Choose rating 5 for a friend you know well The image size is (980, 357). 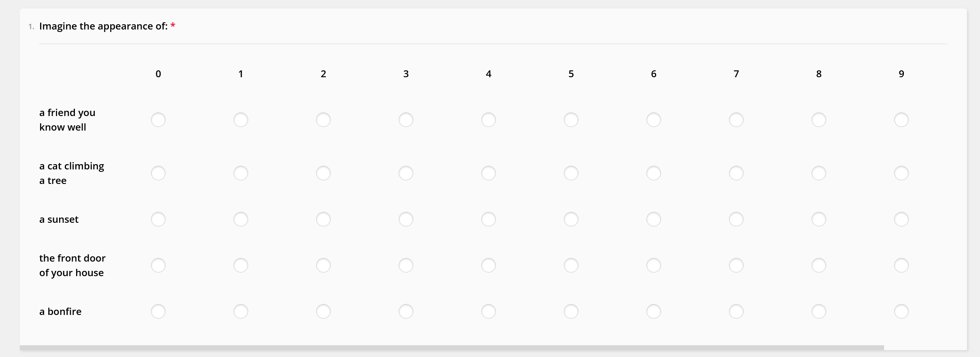coord(571,120)
